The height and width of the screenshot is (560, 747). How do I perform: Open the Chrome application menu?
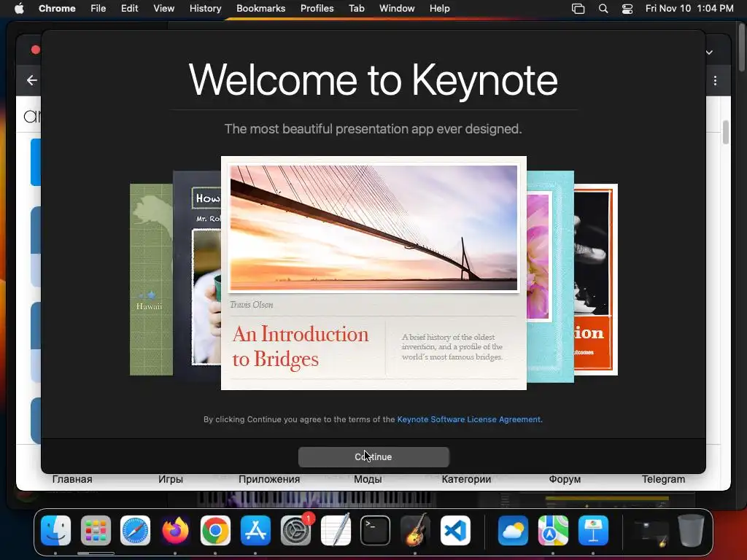pos(57,9)
